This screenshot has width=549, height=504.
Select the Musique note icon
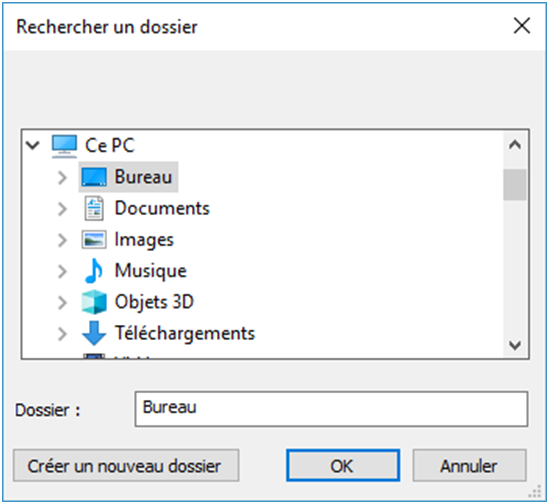pos(94,271)
